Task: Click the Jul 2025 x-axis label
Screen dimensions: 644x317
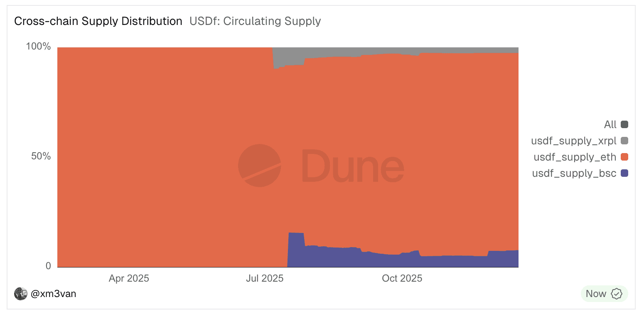Action: 265,278
